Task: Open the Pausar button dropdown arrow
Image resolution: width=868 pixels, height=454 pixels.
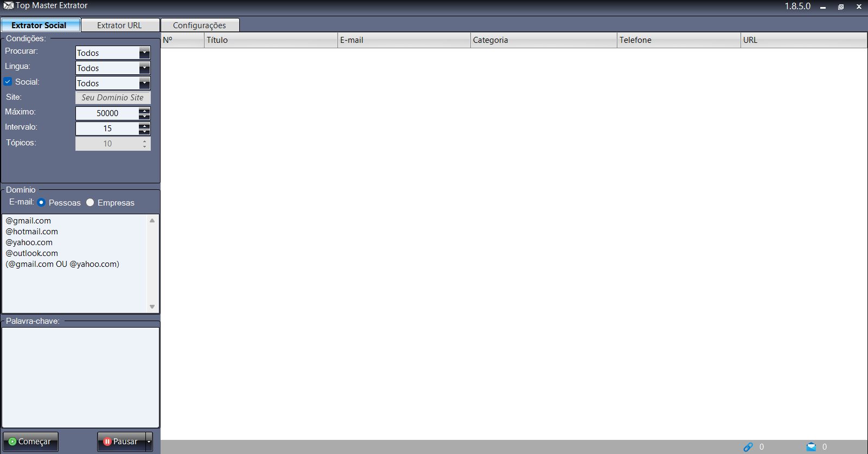Action: tap(149, 442)
